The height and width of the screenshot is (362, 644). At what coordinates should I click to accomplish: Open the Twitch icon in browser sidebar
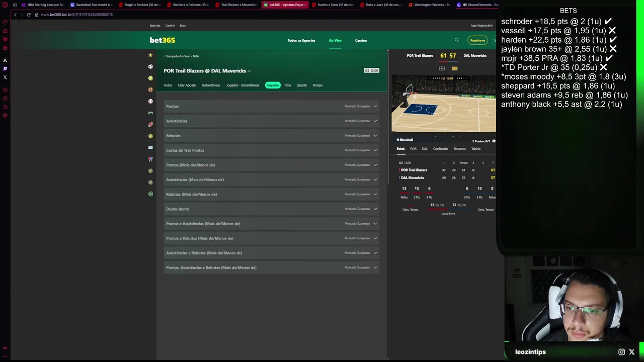[x=5, y=68]
